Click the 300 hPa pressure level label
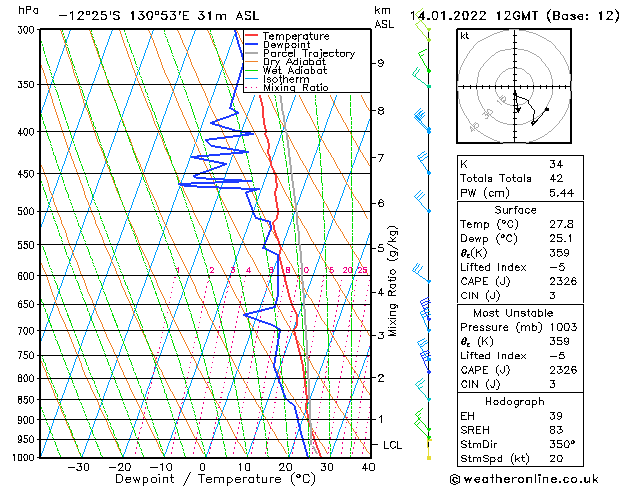629x486 pixels. pyautogui.click(x=27, y=30)
